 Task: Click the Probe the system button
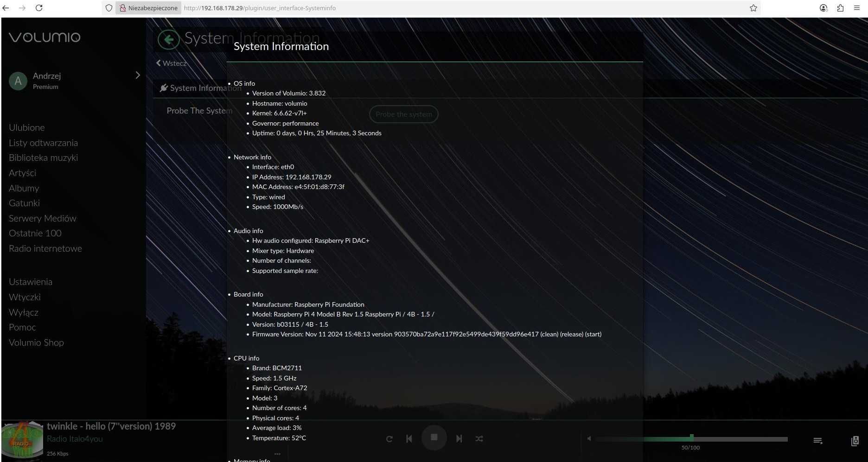point(403,114)
